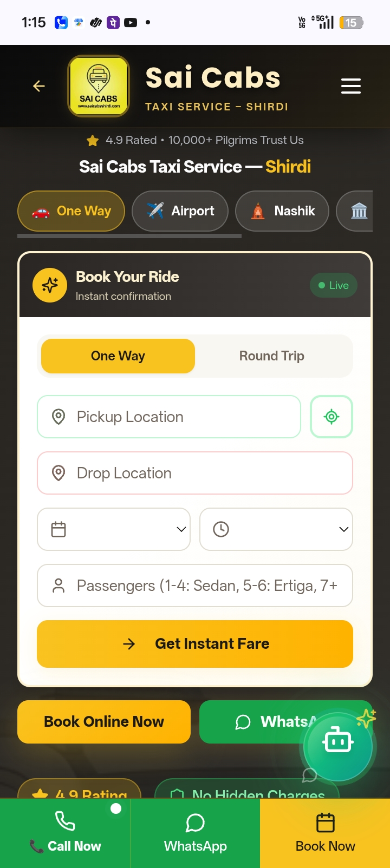The height and width of the screenshot is (868, 390).
Task: Tap the Live status indicator
Action: 334,285
